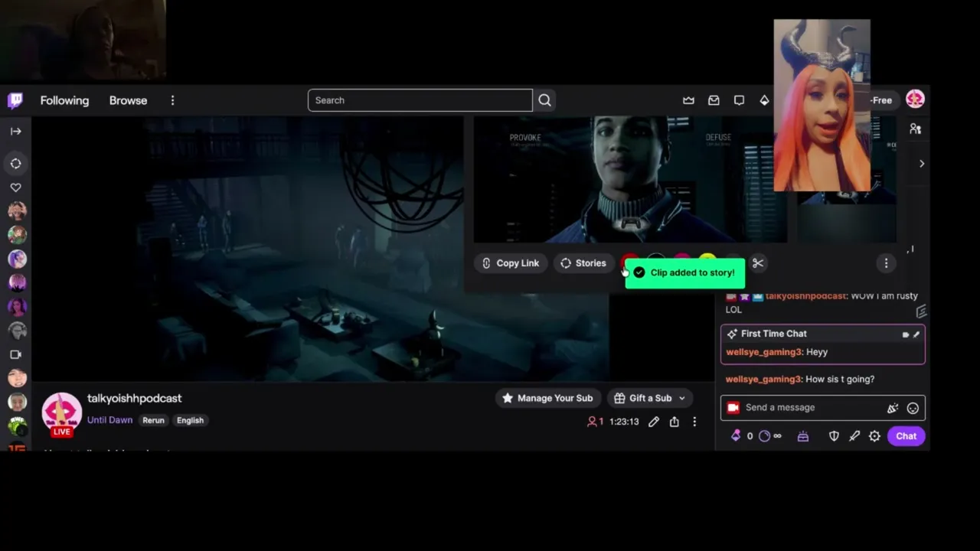The height and width of the screenshot is (551, 980).
Task: Click the Send a message input
Action: point(823,407)
